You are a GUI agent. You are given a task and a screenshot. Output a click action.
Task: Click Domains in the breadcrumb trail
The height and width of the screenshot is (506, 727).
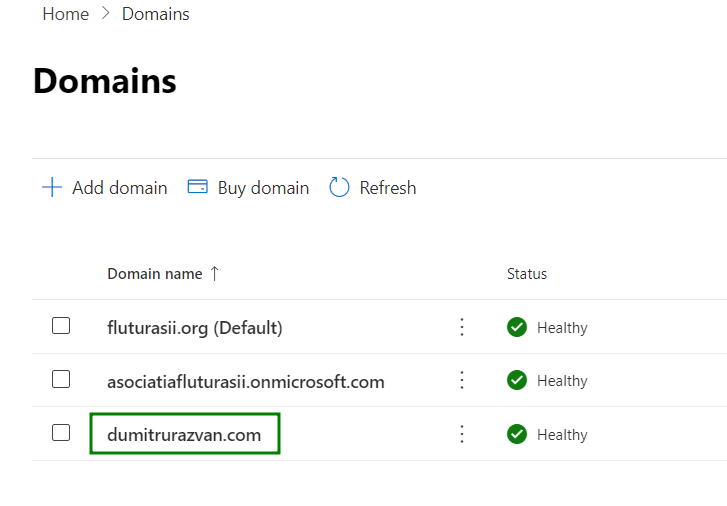click(x=155, y=14)
